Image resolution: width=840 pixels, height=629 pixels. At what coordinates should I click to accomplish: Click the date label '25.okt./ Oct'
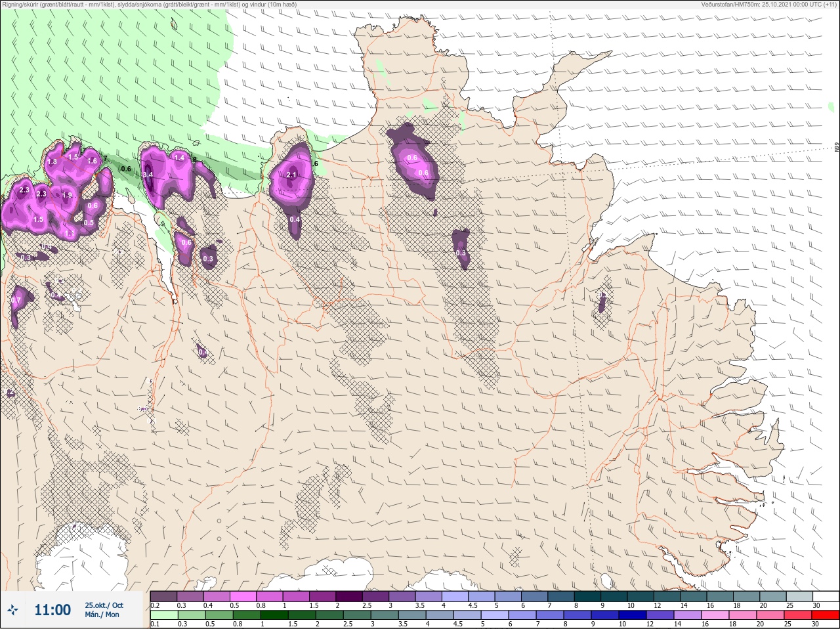point(104,605)
